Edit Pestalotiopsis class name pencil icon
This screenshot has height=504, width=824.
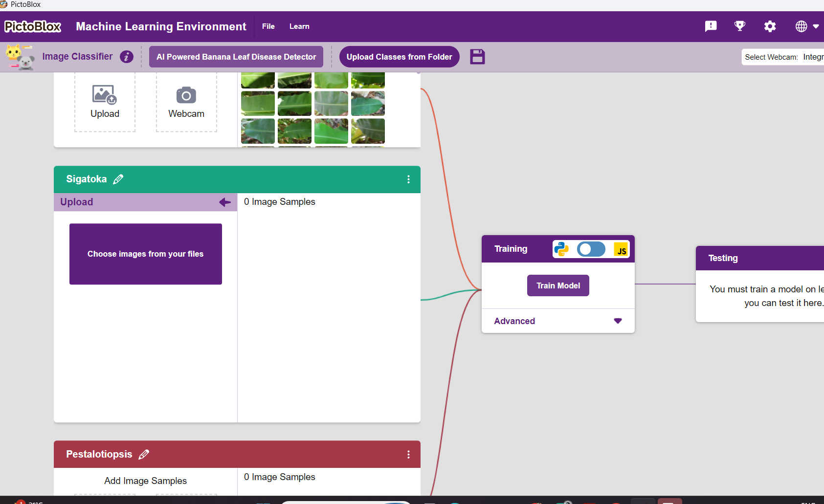(x=144, y=455)
